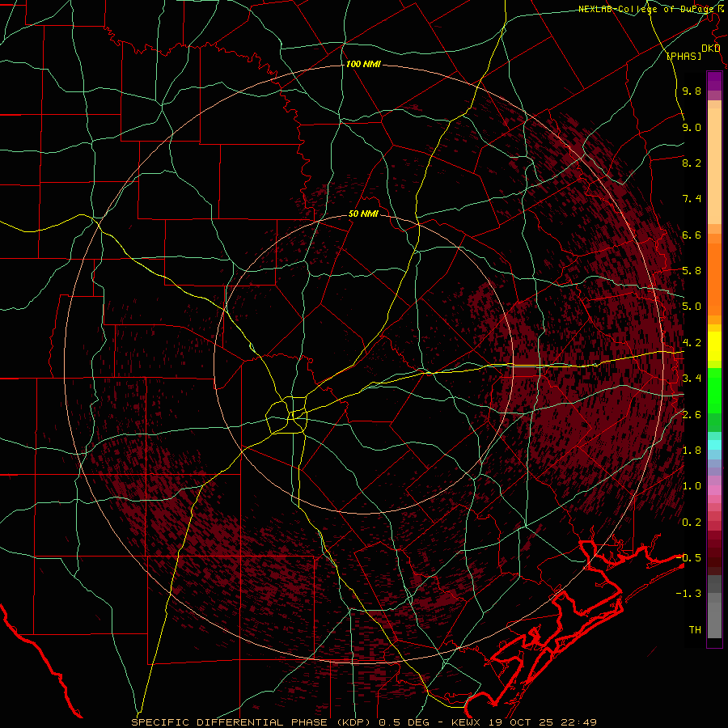Click the 9.0 value on the scale

[x=692, y=128]
